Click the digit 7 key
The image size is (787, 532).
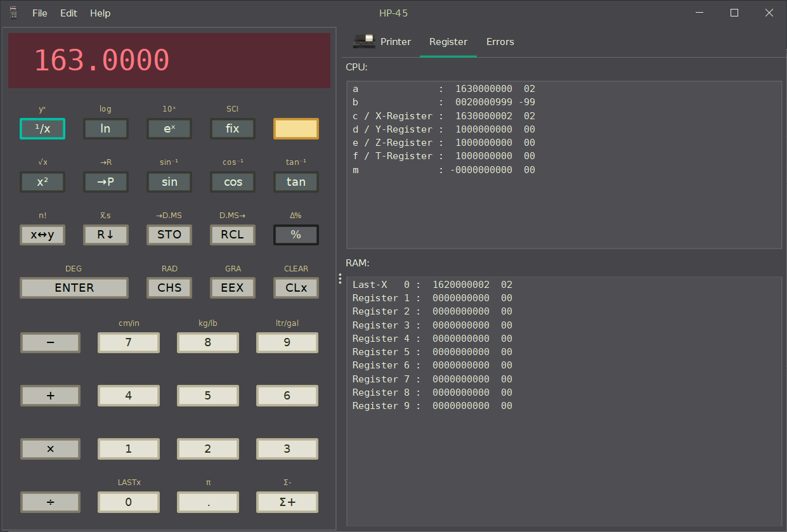[x=129, y=342]
